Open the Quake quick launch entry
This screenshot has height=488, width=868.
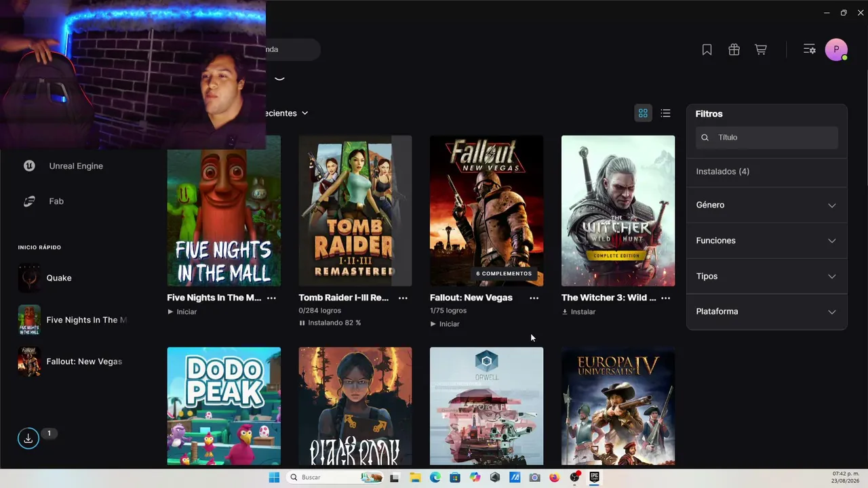(x=59, y=278)
